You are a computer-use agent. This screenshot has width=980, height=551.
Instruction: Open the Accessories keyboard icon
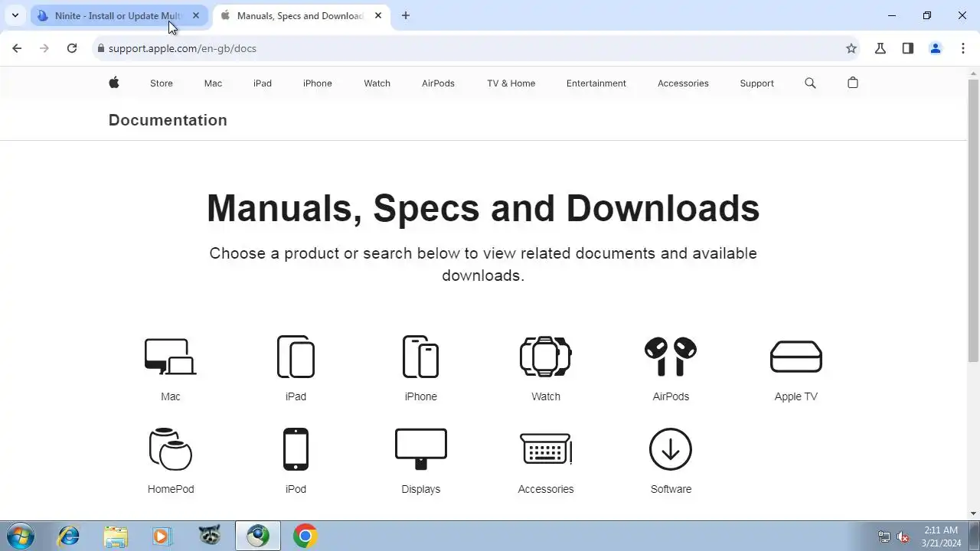(546, 449)
